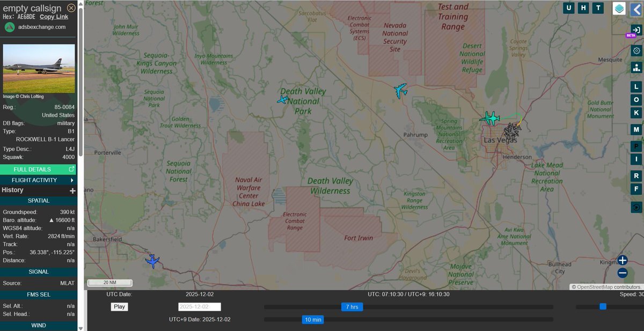The width and height of the screenshot is (644, 331).
Task: Expand the History section with plus
Action: [72, 190]
